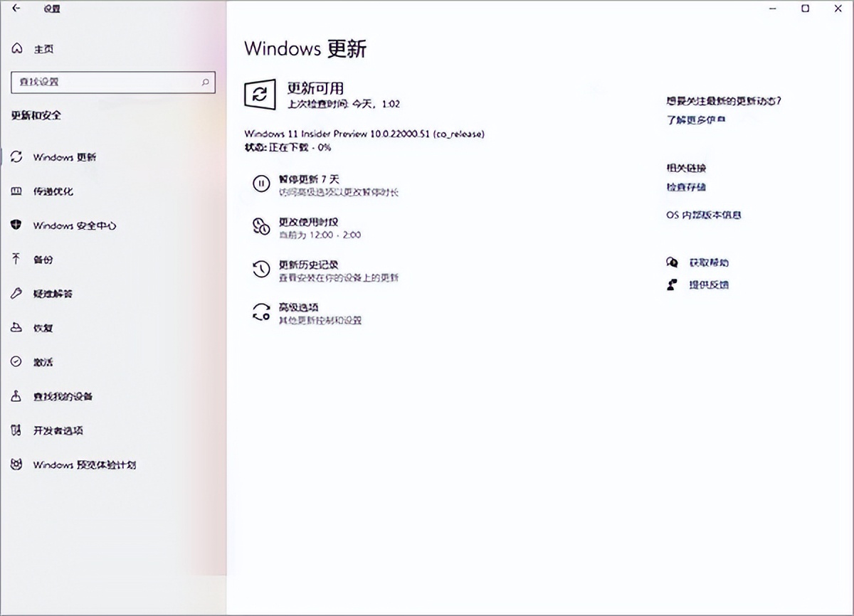Open Windows 安全中心
The image size is (854, 616).
click(74, 225)
